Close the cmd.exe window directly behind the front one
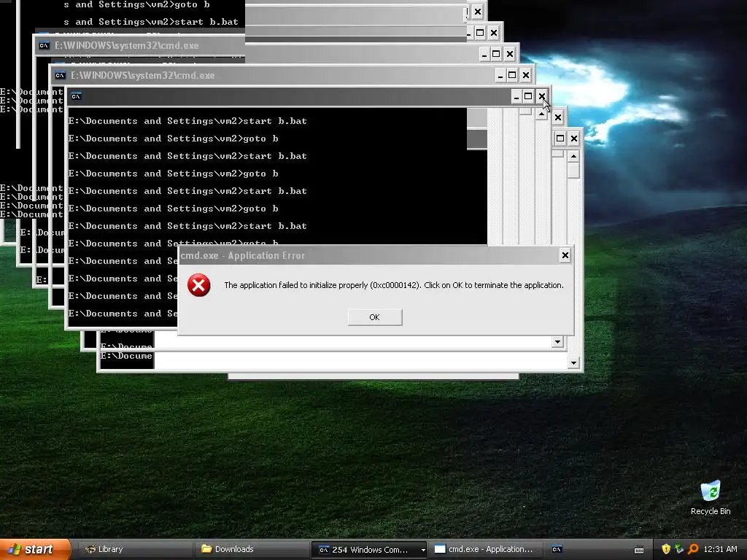 coord(525,75)
